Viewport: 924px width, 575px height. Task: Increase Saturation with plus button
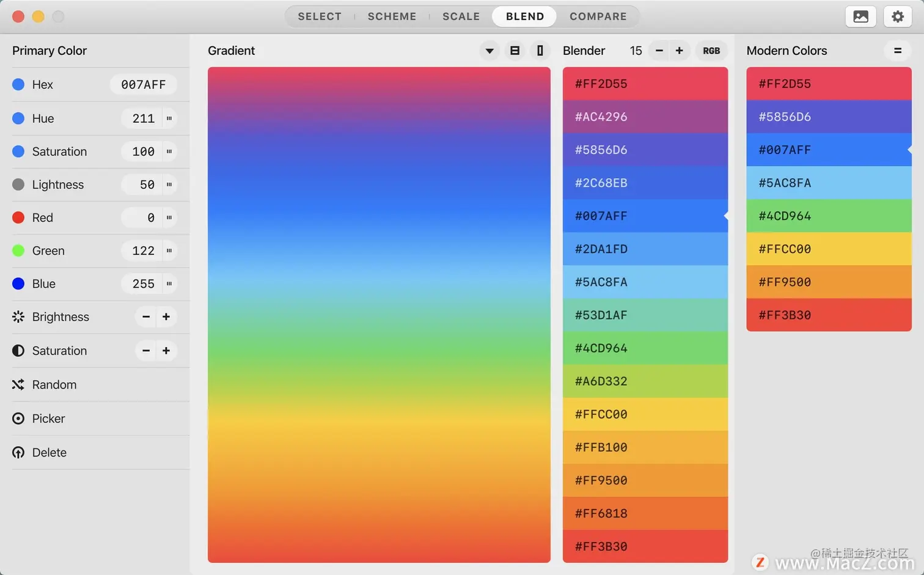(166, 351)
